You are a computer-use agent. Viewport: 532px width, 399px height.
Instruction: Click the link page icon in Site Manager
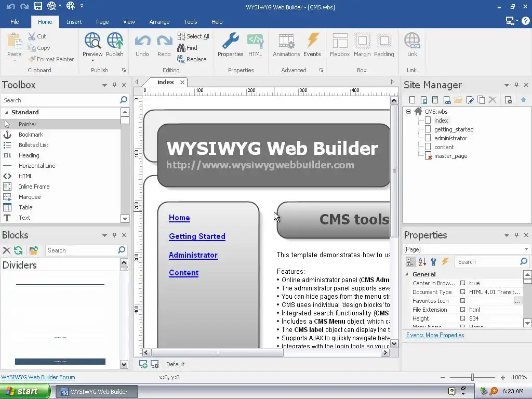tap(447, 100)
